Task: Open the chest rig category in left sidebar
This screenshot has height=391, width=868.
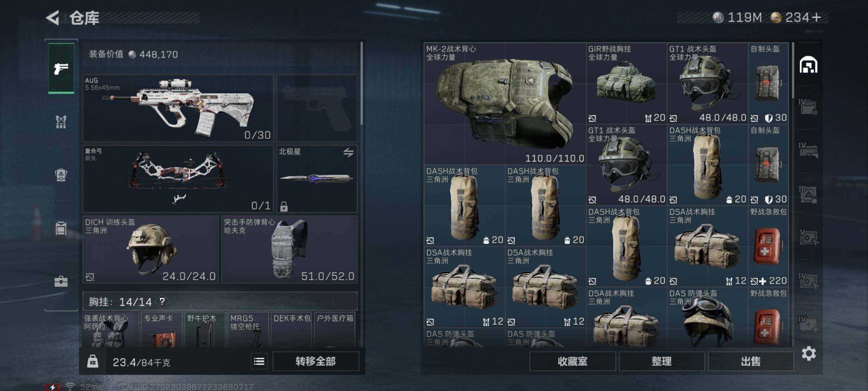Action: point(61,122)
